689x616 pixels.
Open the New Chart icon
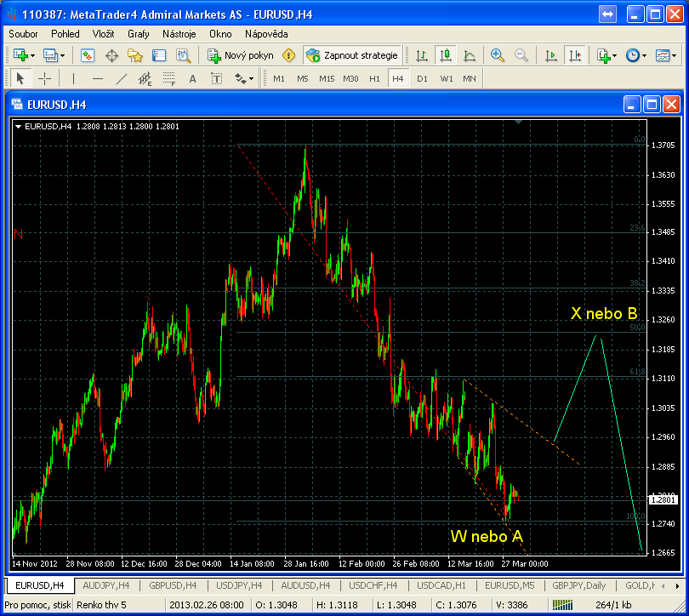20,55
